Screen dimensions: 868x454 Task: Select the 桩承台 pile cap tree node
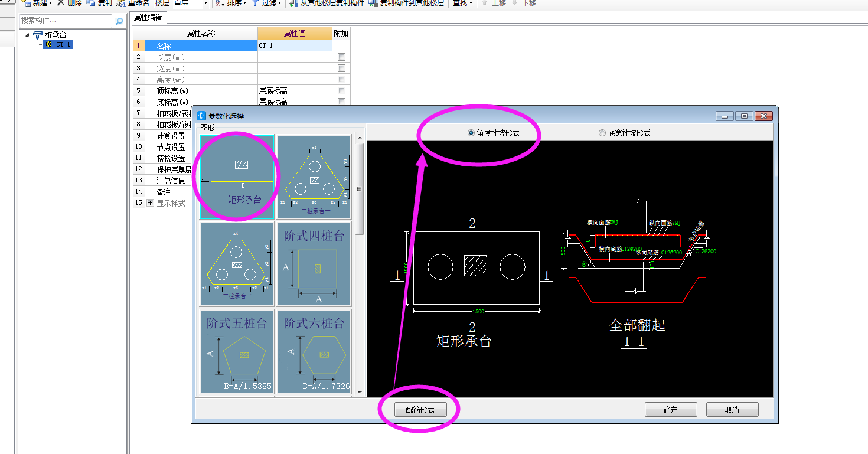pos(56,35)
